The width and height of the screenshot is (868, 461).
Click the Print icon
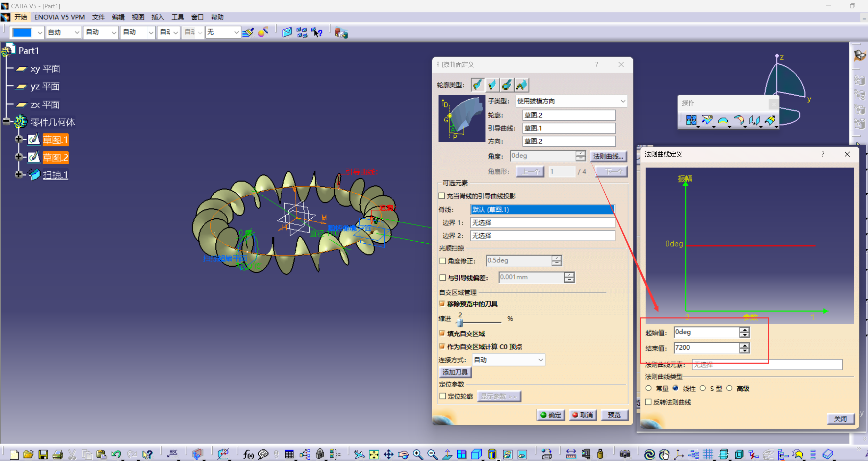pyautogui.click(x=58, y=454)
